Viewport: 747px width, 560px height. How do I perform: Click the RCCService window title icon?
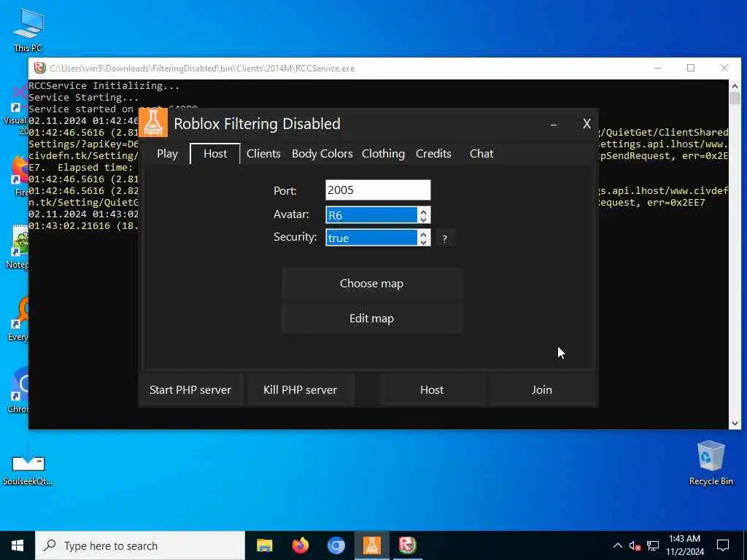[39, 68]
